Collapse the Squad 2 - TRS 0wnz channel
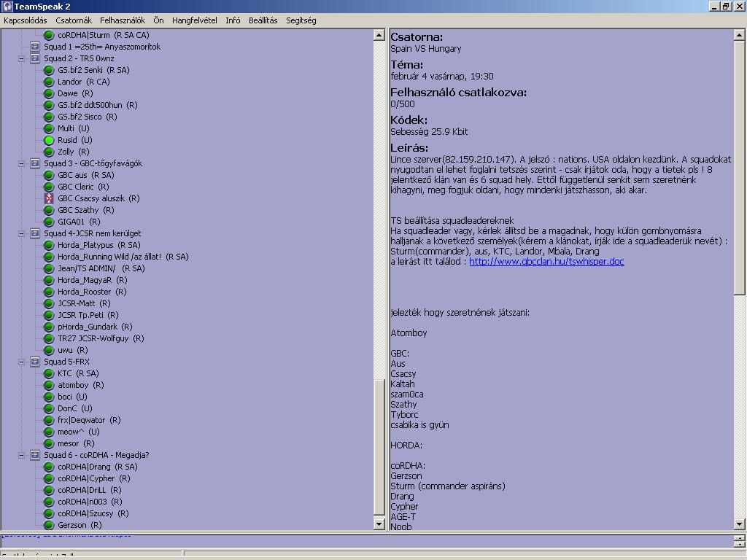Image resolution: width=747 pixels, height=560 pixels. pos(22,58)
